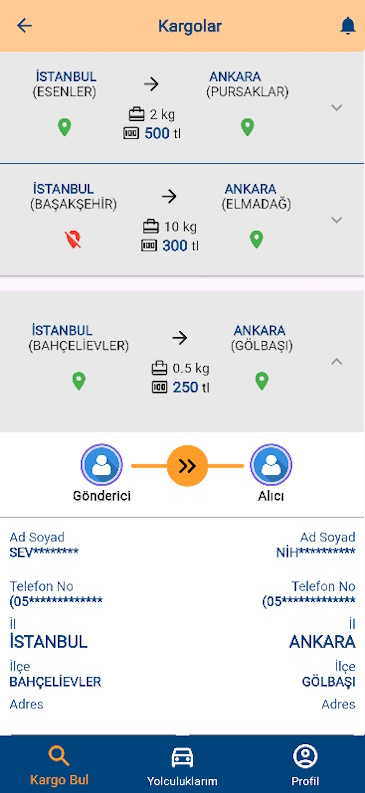The width and height of the screenshot is (365, 793).
Task: Open the Profil tab
Action: point(305,765)
